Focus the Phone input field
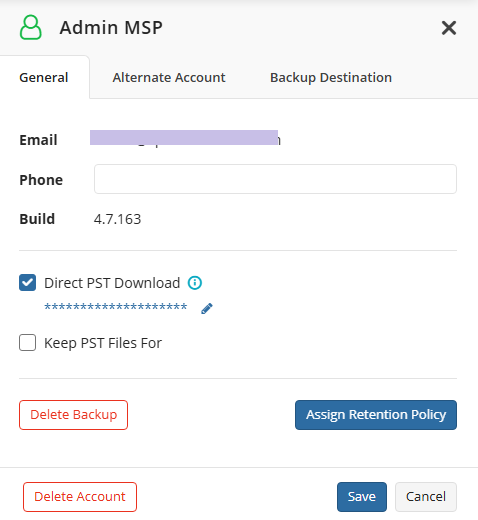The width and height of the screenshot is (478, 520). pos(275,179)
